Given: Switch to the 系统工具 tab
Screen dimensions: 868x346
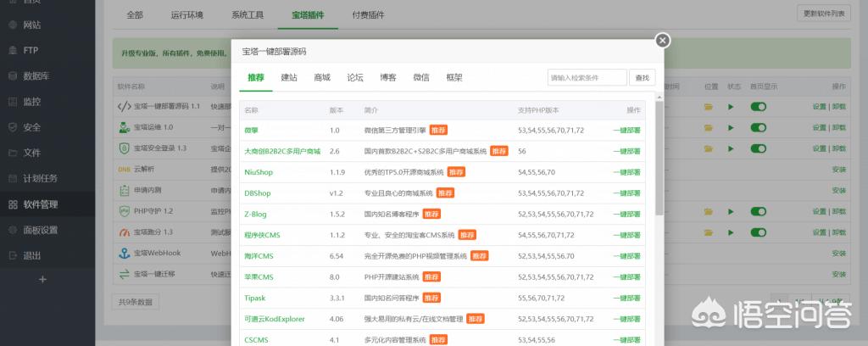Looking at the screenshot, I should click(248, 15).
